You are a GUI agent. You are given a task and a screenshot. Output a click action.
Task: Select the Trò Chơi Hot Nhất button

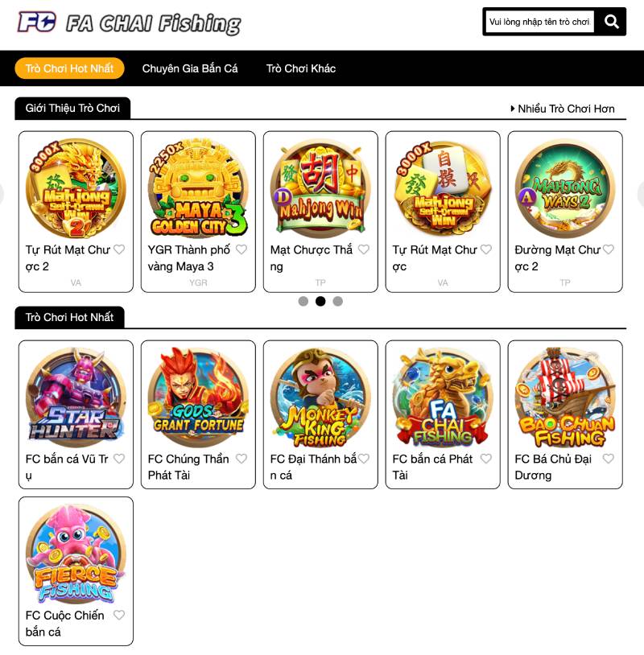tap(69, 68)
